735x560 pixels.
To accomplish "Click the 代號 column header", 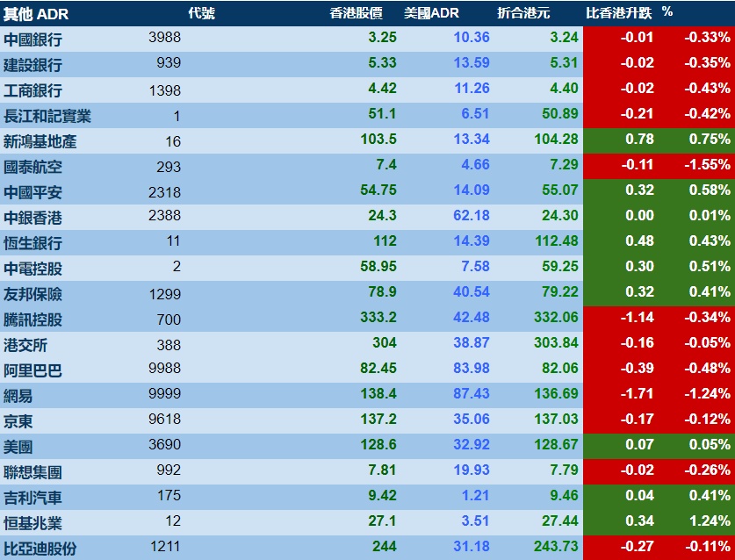I will tap(202, 13).
